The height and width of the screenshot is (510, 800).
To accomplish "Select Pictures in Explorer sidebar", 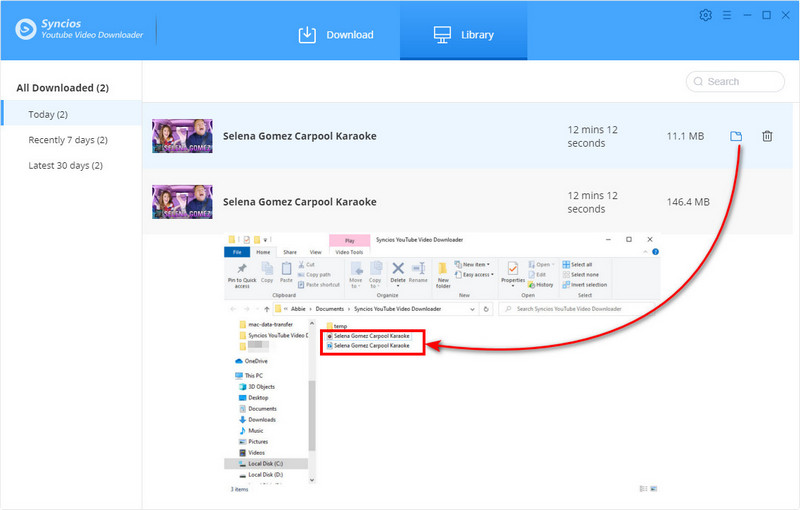I will (x=254, y=442).
